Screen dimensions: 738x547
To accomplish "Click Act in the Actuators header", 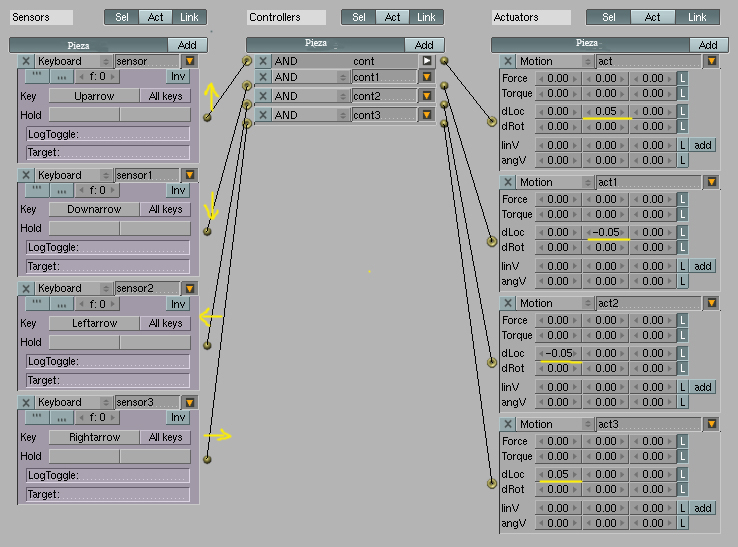I will [x=652, y=17].
